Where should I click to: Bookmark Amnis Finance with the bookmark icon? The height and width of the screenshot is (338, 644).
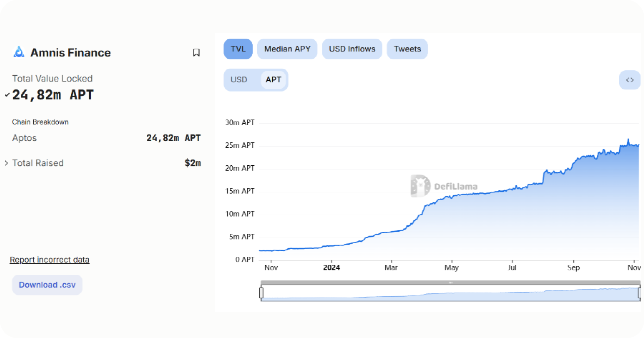pyautogui.click(x=196, y=53)
